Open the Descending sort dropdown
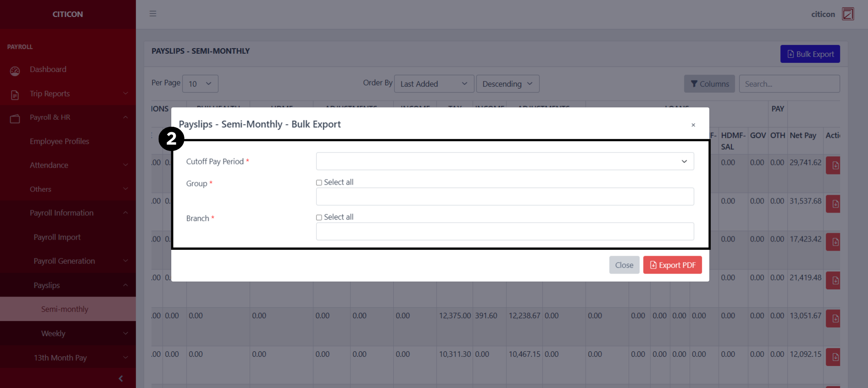The width and height of the screenshot is (868, 388). [507, 84]
